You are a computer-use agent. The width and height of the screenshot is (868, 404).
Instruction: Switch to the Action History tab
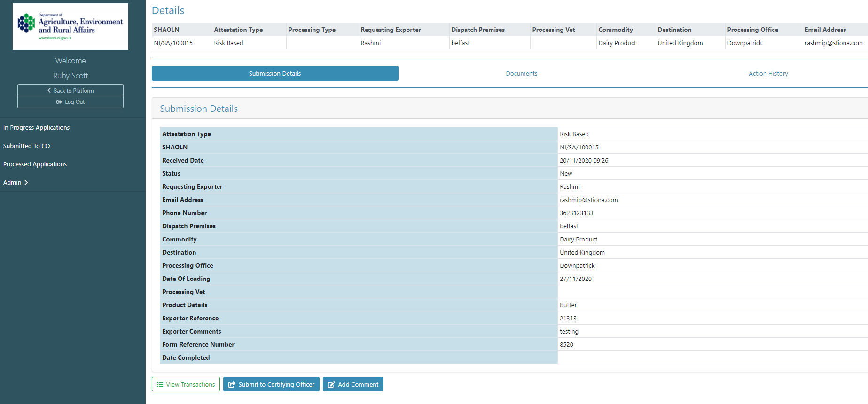point(768,73)
